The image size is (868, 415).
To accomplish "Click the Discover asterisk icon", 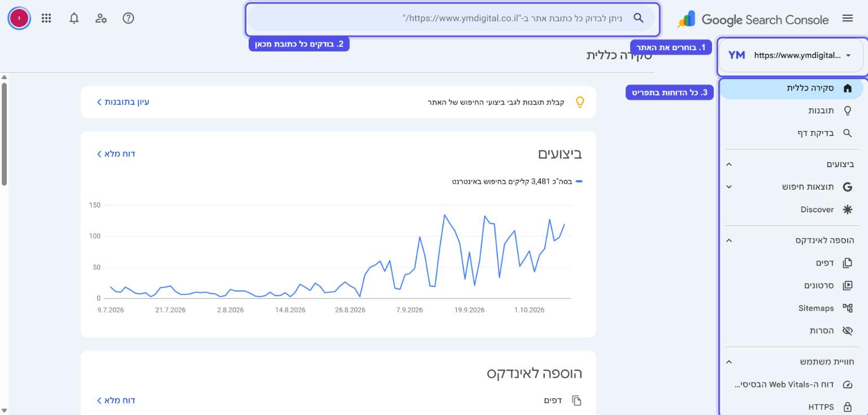I will tap(847, 209).
